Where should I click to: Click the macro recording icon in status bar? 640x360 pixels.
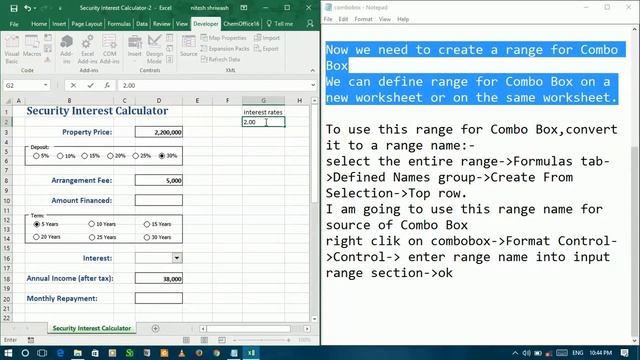click(31, 340)
